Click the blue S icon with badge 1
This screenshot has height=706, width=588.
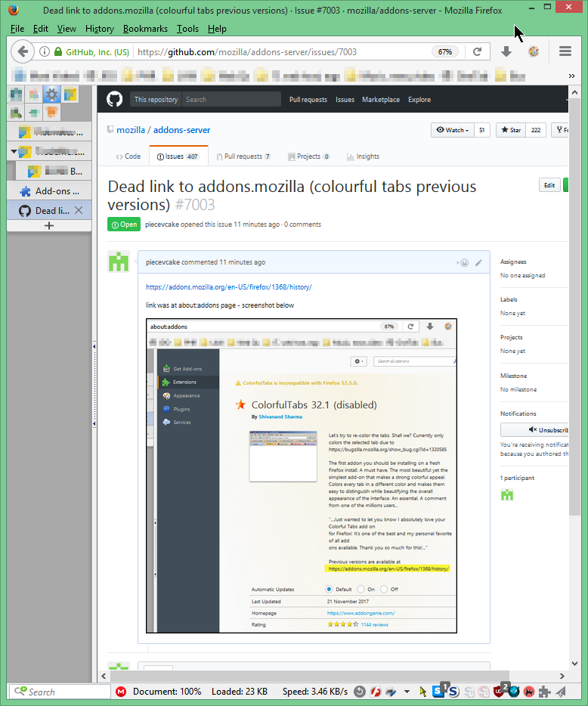(438, 690)
